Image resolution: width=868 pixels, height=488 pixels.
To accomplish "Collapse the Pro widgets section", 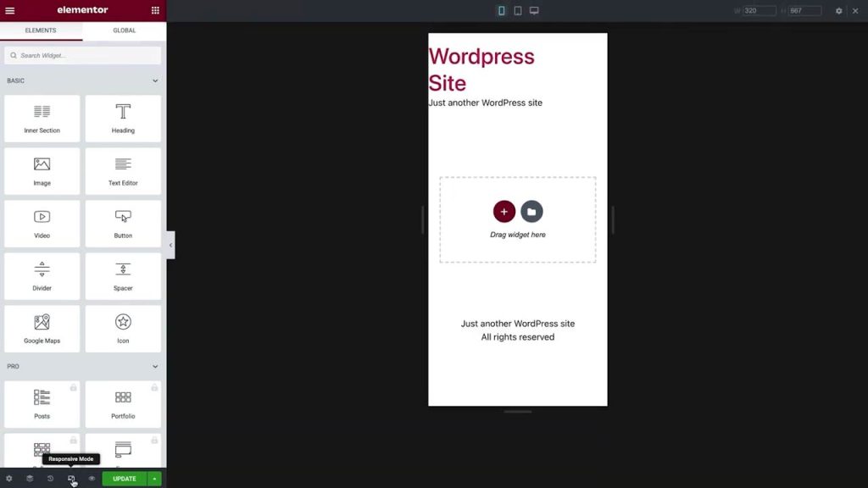I will point(155,366).
